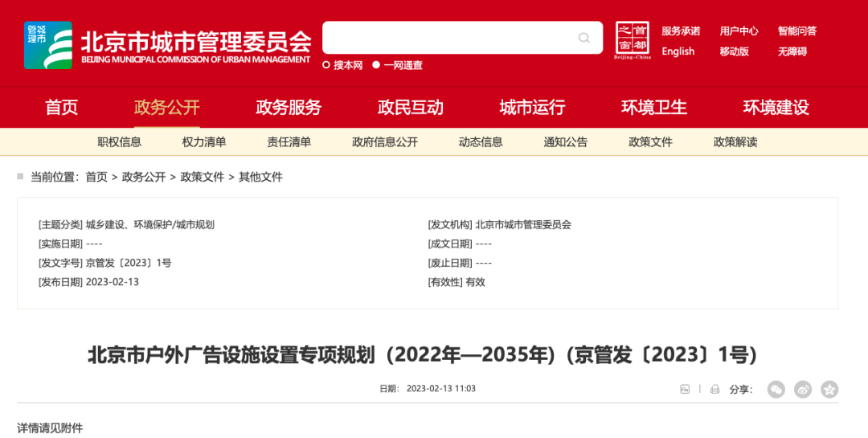Click the search magnifier icon
Screen dimensions: 868x438
[x=583, y=38]
